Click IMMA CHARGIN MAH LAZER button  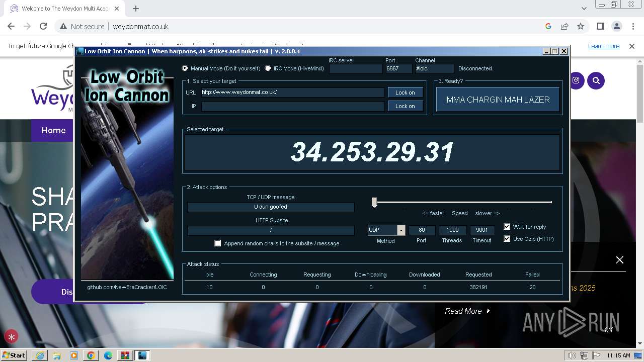tap(497, 100)
